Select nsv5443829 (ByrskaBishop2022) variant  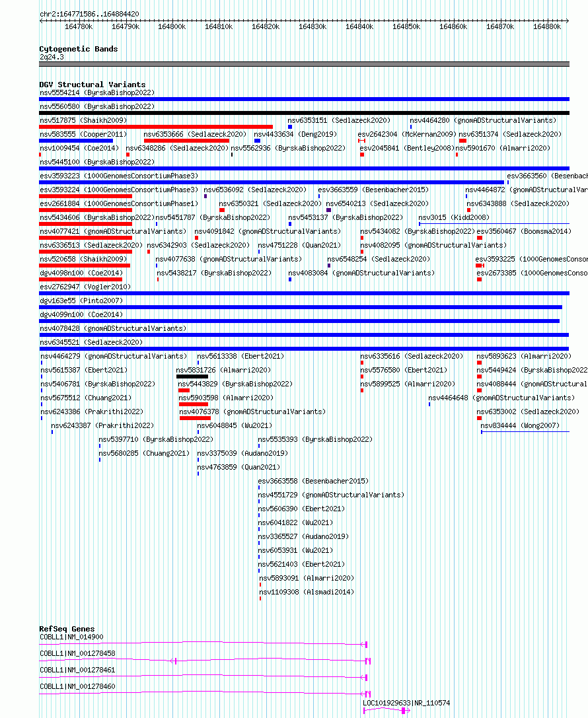[235, 384]
